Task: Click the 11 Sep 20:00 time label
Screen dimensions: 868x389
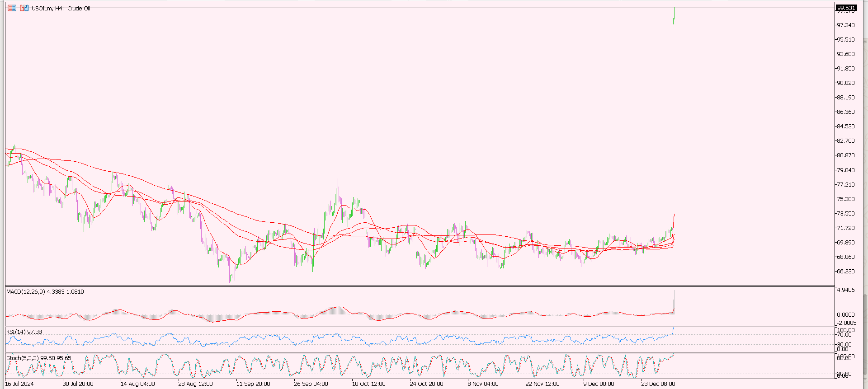Action: [x=253, y=384]
